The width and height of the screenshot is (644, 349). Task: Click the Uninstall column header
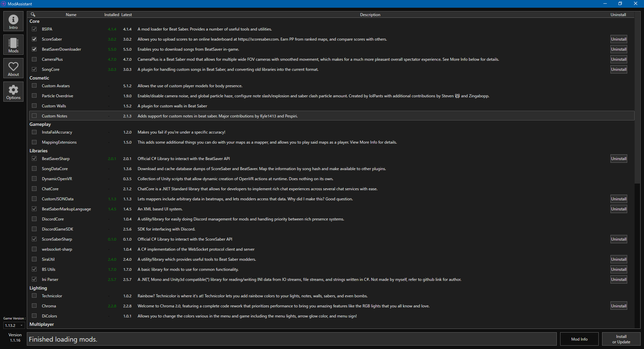point(618,15)
